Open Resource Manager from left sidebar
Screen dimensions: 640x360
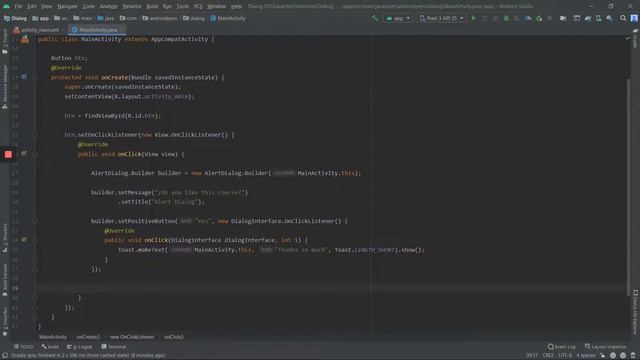coord(5,87)
